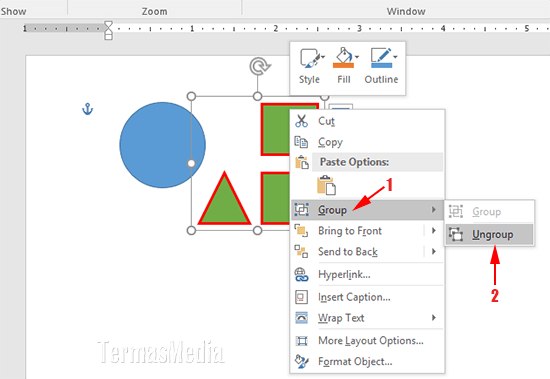
Task: Open Format Object... entry
Action: pyautogui.click(x=368, y=361)
